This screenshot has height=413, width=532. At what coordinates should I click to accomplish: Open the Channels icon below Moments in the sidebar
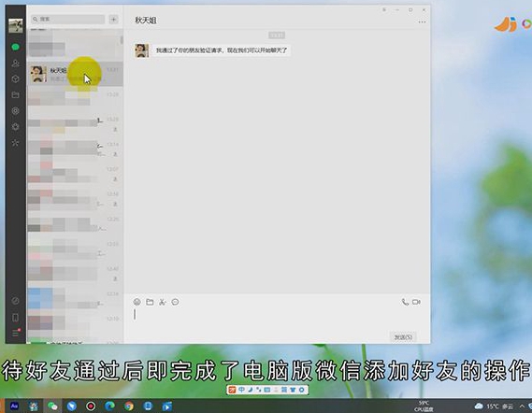pos(15,126)
